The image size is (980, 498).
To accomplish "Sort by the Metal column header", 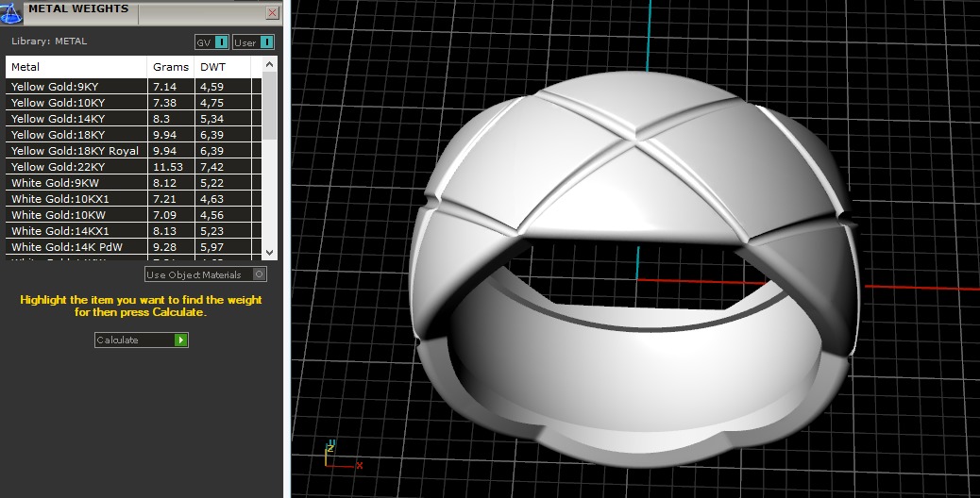I will click(x=76, y=67).
